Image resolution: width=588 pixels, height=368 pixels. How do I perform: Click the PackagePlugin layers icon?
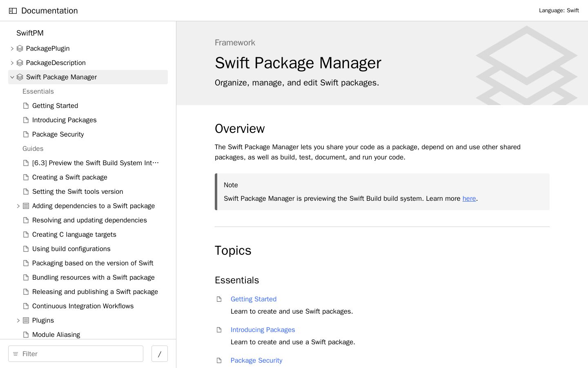tap(20, 49)
